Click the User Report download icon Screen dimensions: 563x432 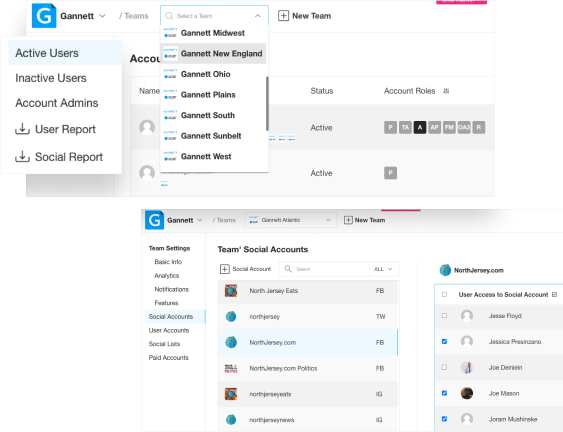[x=22, y=129]
